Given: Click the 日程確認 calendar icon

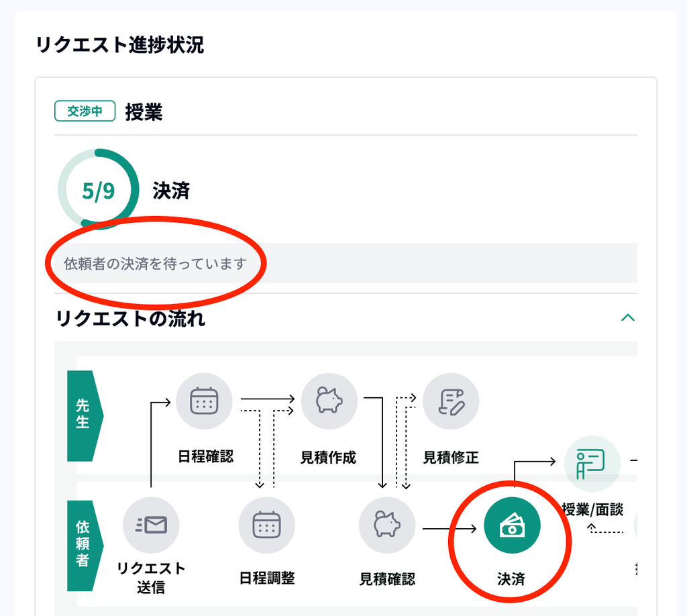Looking at the screenshot, I should [x=204, y=401].
